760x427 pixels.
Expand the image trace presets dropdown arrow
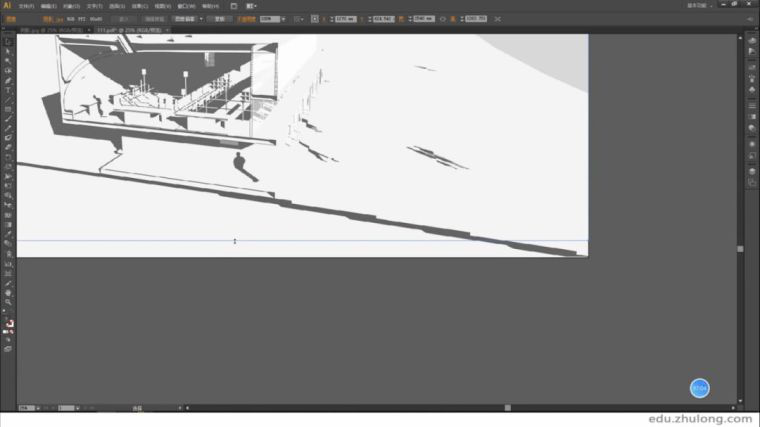click(x=200, y=18)
